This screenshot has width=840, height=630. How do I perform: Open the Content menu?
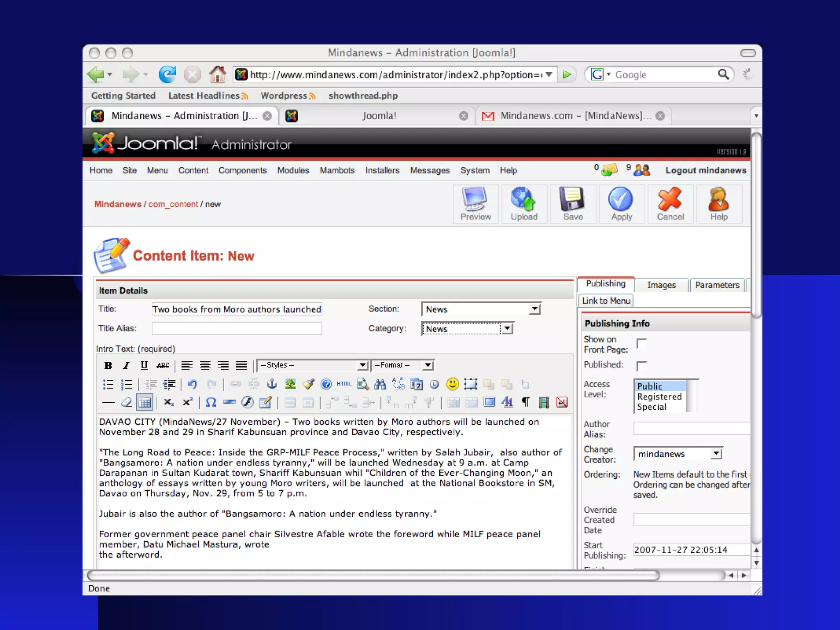coord(193,171)
